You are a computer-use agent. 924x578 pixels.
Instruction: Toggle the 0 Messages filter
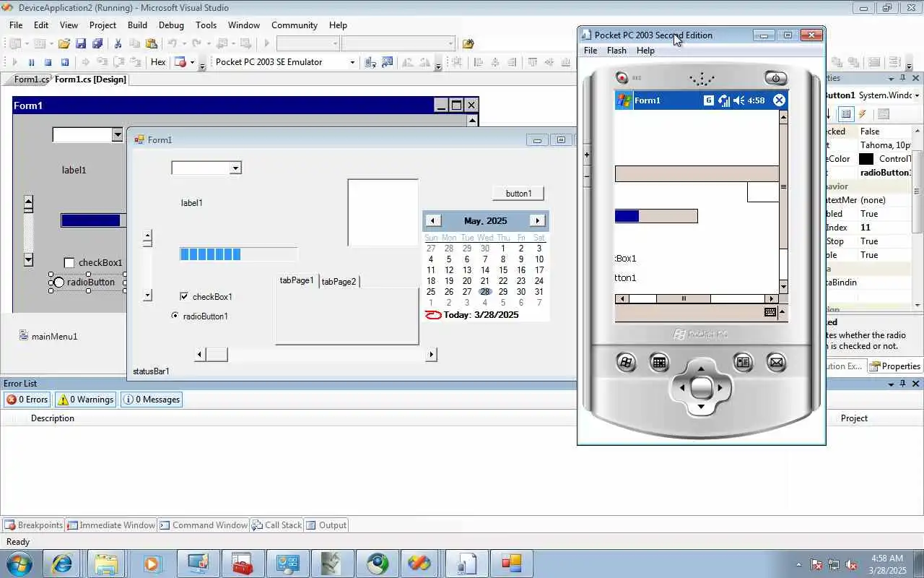151,400
